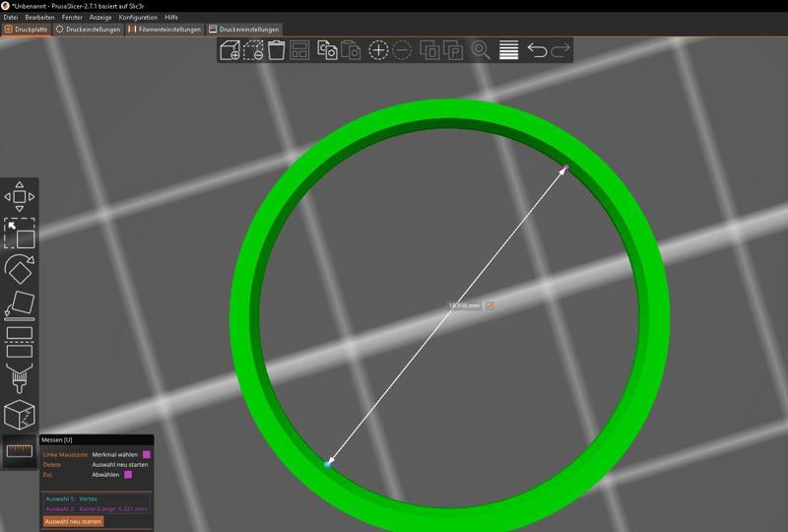This screenshot has height=532, width=788.
Task: Select the Seam painting cube tool
Action: [x=19, y=415]
